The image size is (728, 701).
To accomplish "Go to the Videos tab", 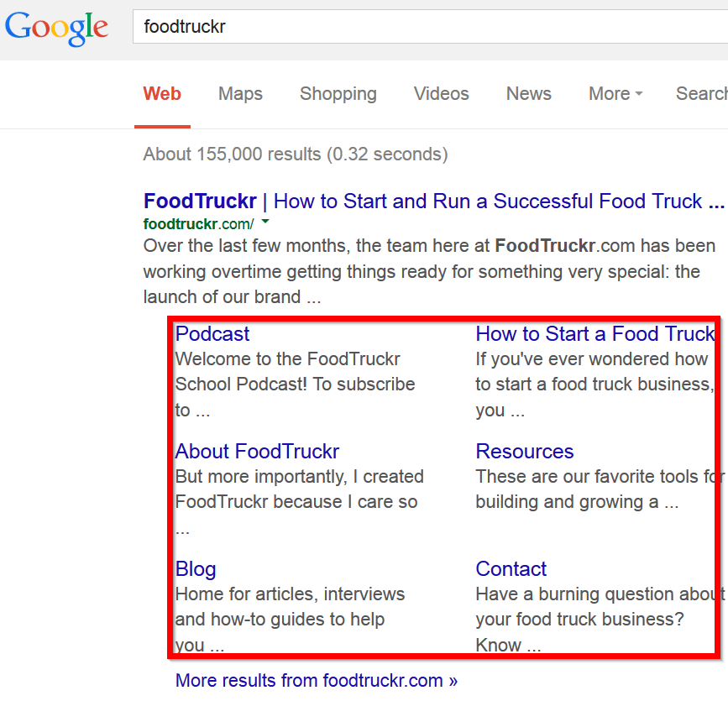I will [x=442, y=94].
